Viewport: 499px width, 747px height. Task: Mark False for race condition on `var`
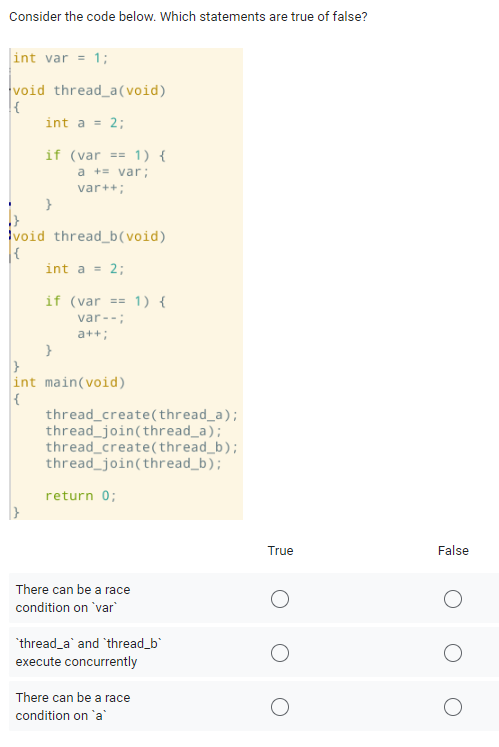(452, 599)
